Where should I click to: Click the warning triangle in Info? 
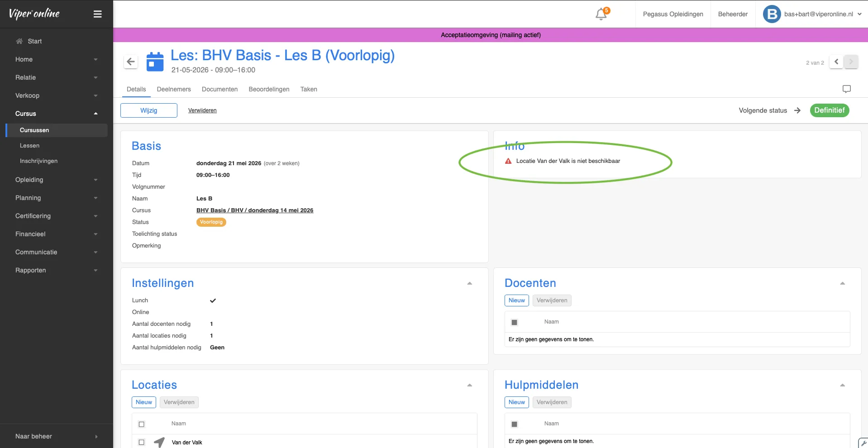pos(508,161)
